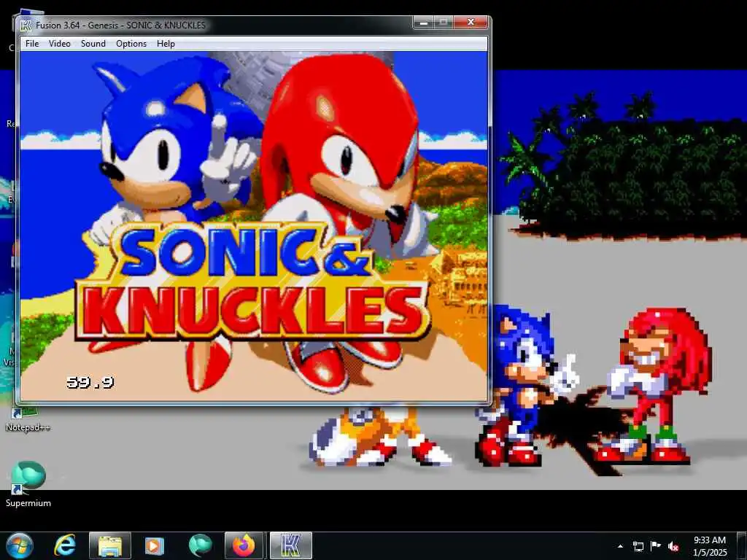747x560 pixels.
Task: Show hidden system tray icons
Action: coord(620,546)
